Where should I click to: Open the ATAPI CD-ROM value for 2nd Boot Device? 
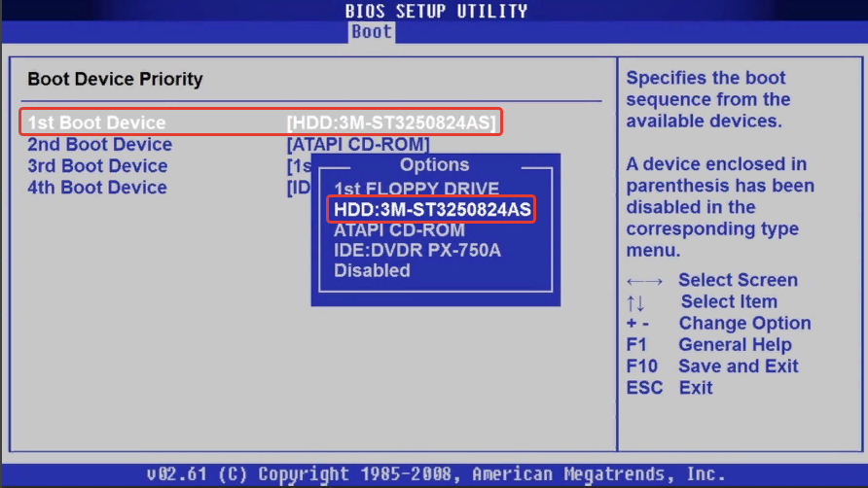pos(358,145)
